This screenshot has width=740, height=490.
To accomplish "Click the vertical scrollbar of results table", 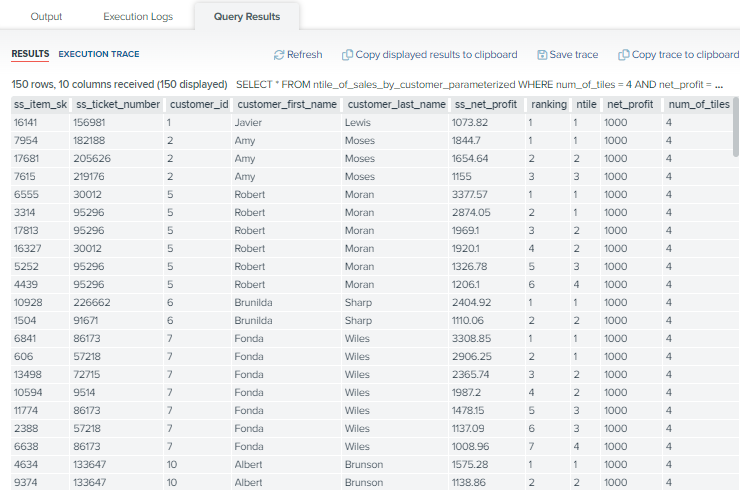I will 736,127.
